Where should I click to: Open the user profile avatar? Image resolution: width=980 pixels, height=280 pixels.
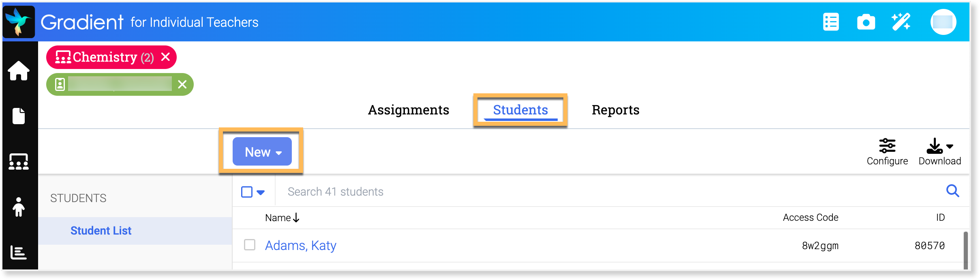pyautogui.click(x=943, y=22)
